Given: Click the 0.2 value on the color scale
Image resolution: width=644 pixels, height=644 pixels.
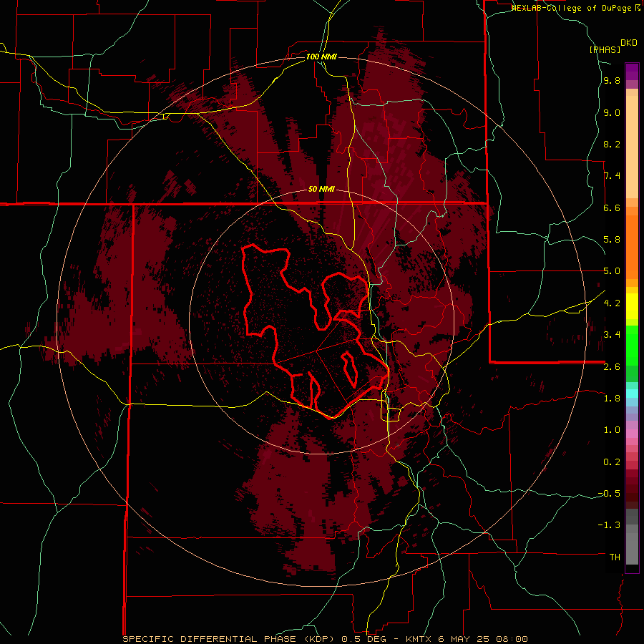Looking at the screenshot, I should (x=612, y=462).
